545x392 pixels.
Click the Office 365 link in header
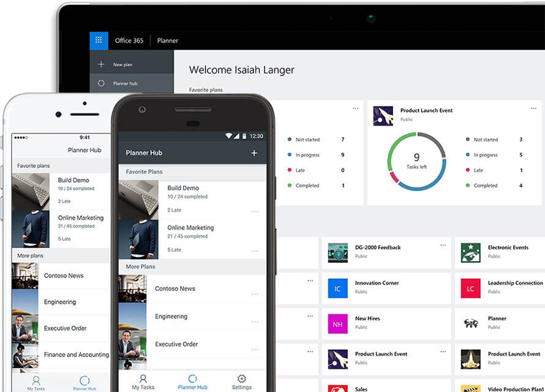click(129, 40)
